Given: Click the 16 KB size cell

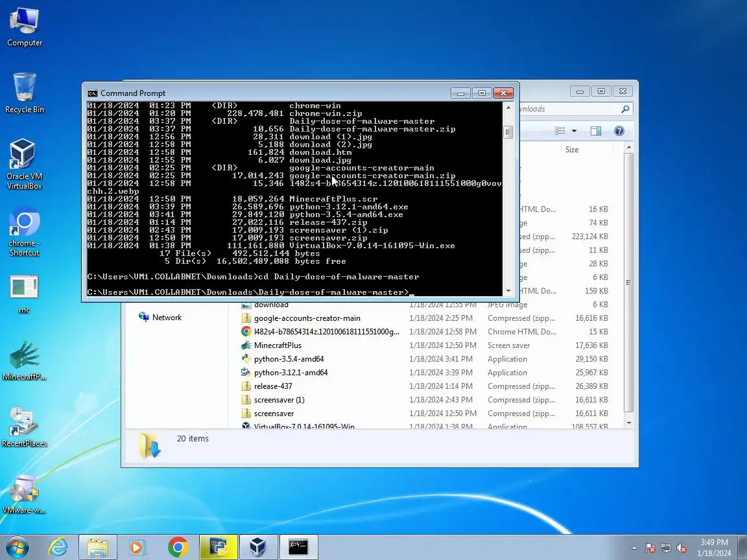Looking at the screenshot, I should point(599,209).
